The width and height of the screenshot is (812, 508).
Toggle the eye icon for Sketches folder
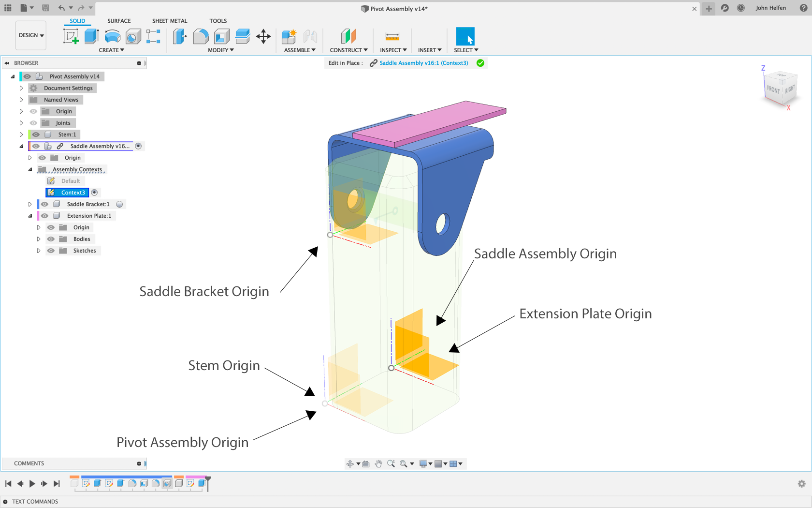[51, 251]
